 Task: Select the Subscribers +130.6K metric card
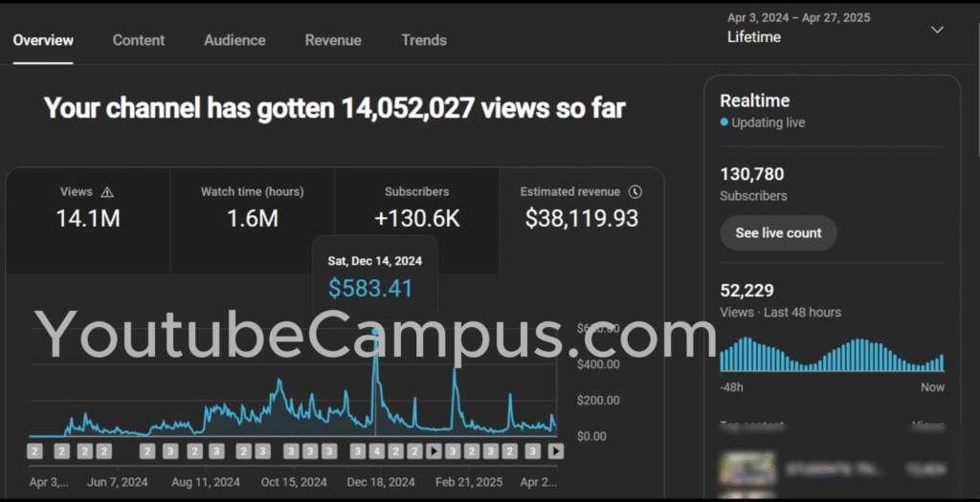pyautogui.click(x=417, y=220)
